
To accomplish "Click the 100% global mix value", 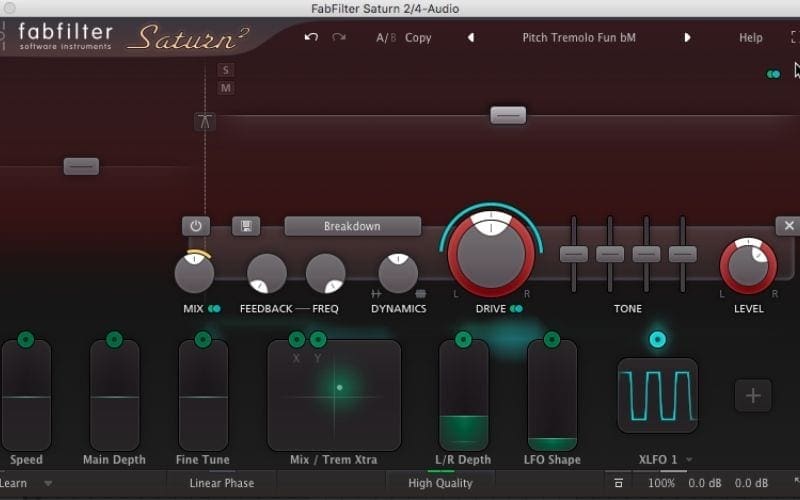I will coord(661,483).
